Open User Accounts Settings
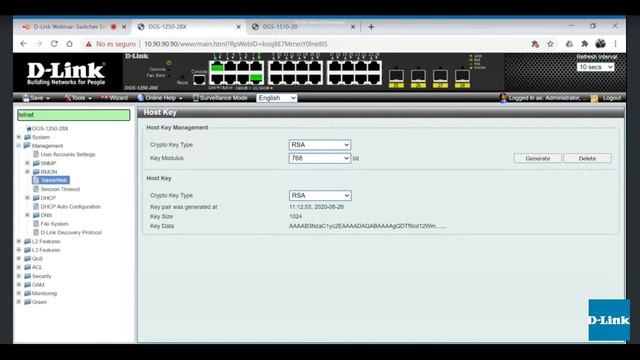 pos(67,154)
